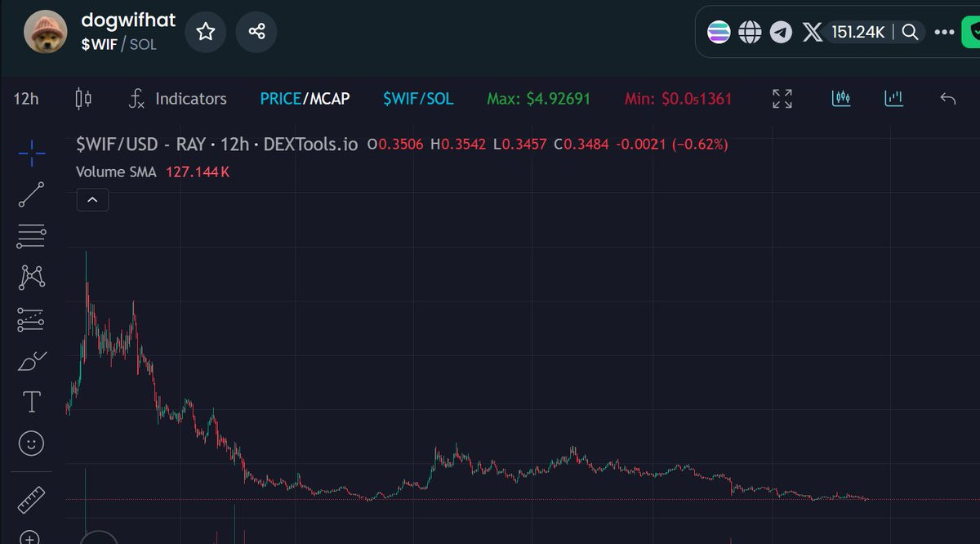Screen dimensions: 980x544
Task: Open the Indicators menu
Action: [178, 99]
